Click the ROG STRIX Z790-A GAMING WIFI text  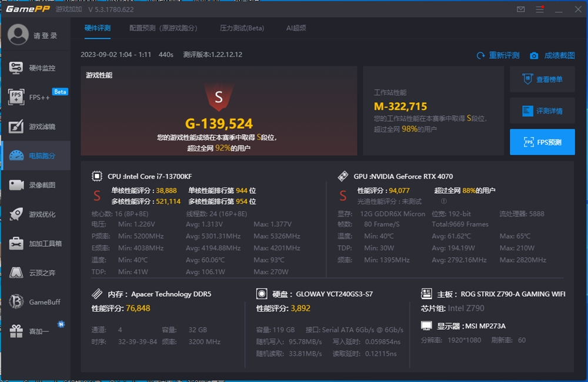point(513,294)
